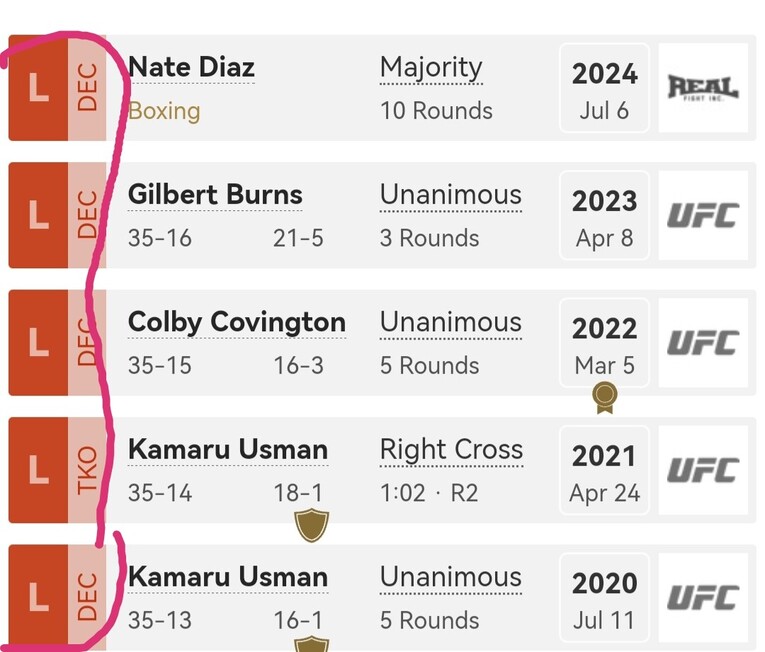
Task: Click the TKO result label
Action: click(x=87, y=470)
